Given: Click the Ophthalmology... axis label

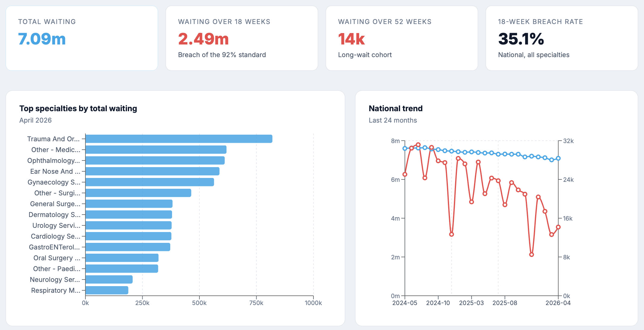Looking at the screenshot, I should tap(54, 160).
